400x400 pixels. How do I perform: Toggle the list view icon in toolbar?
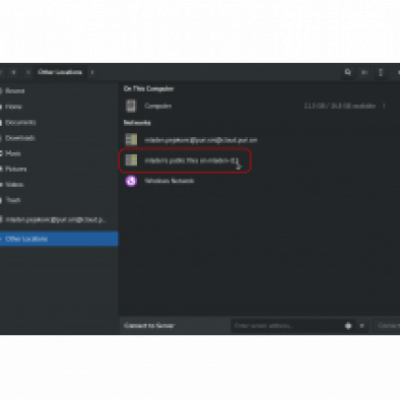pyautogui.click(x=364, y=72)
